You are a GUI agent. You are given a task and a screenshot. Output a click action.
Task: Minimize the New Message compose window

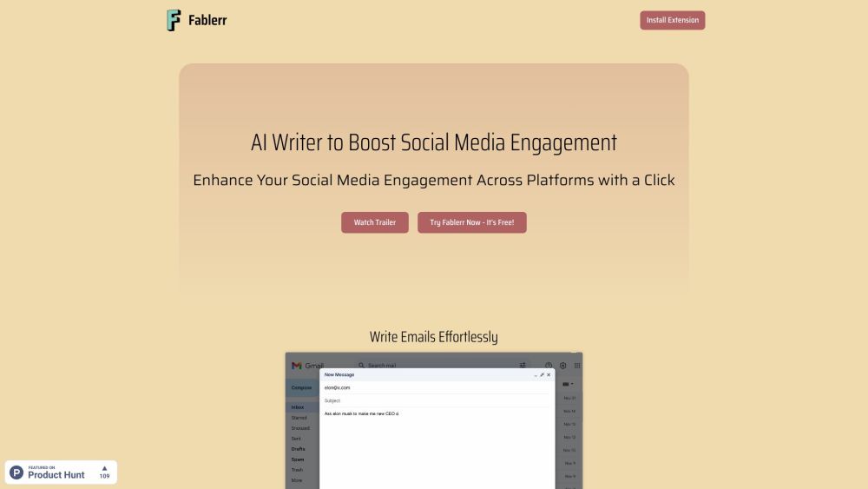535,374
